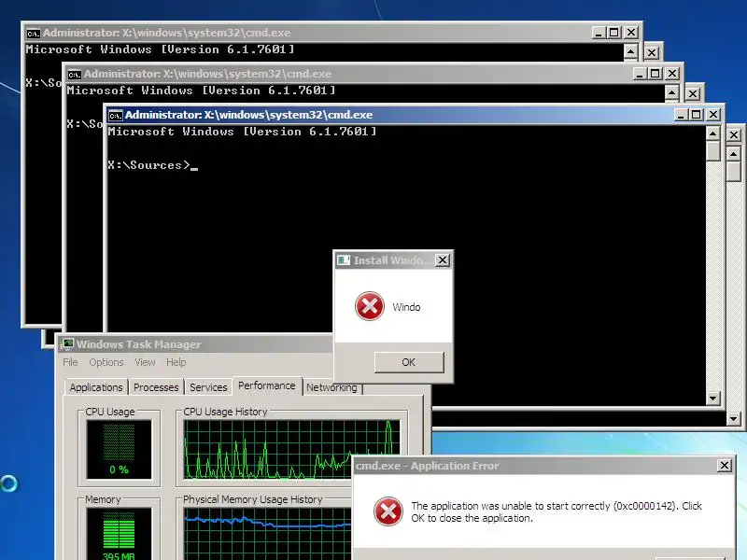The width and height of the screenshot is (747, 560).
Task: Click scroll-down arrow in front cmd.exe window
Action: 712,398
